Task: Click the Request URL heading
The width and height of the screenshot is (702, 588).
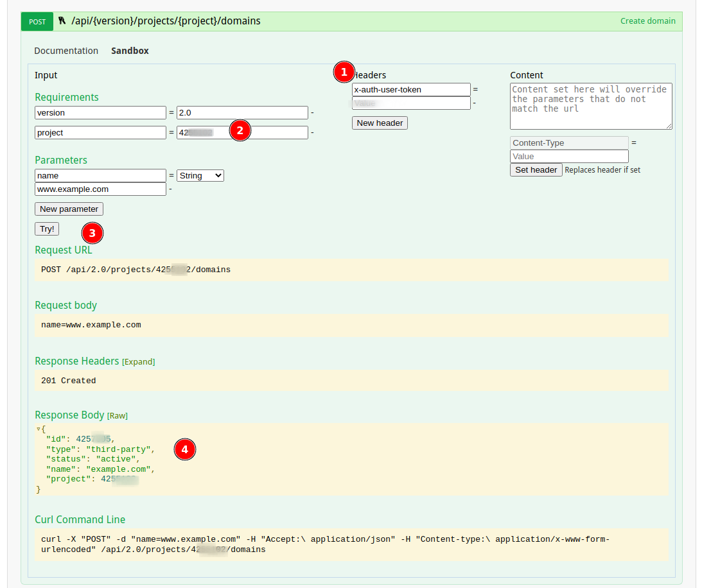Action: 63,250
